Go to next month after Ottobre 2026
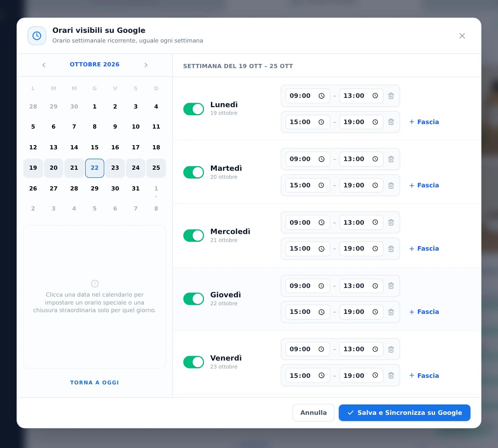 click(x=146, y=65)
